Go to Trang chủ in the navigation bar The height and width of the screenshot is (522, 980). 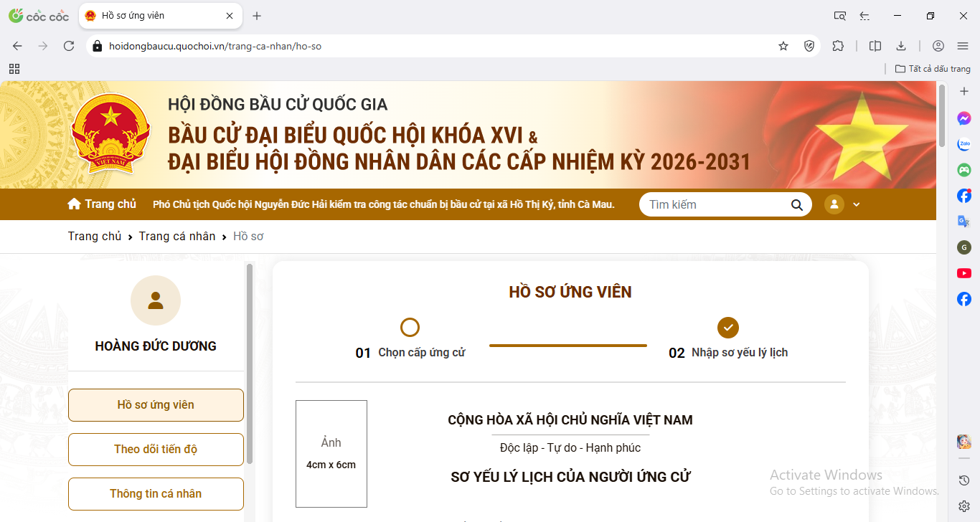point(102,204)
